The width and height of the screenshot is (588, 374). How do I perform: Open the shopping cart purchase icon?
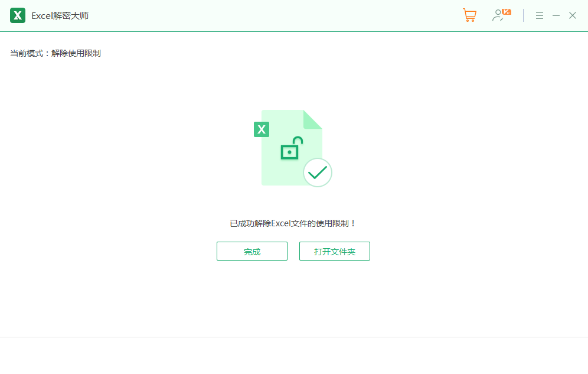pos(469,15)
